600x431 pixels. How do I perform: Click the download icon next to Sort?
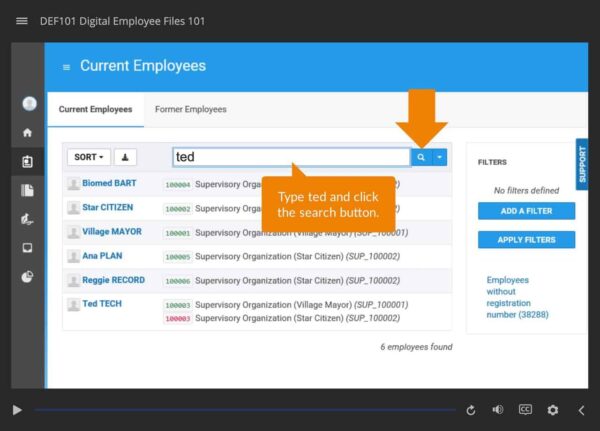[125, 157]
